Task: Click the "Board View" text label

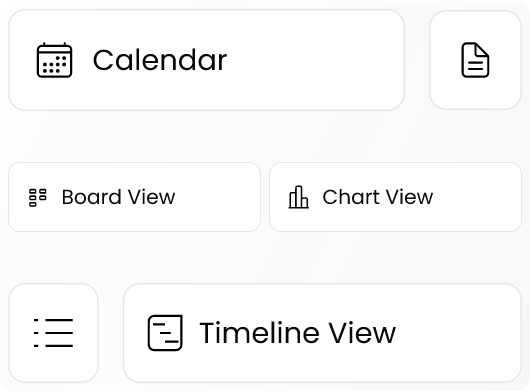Action: 119,197
